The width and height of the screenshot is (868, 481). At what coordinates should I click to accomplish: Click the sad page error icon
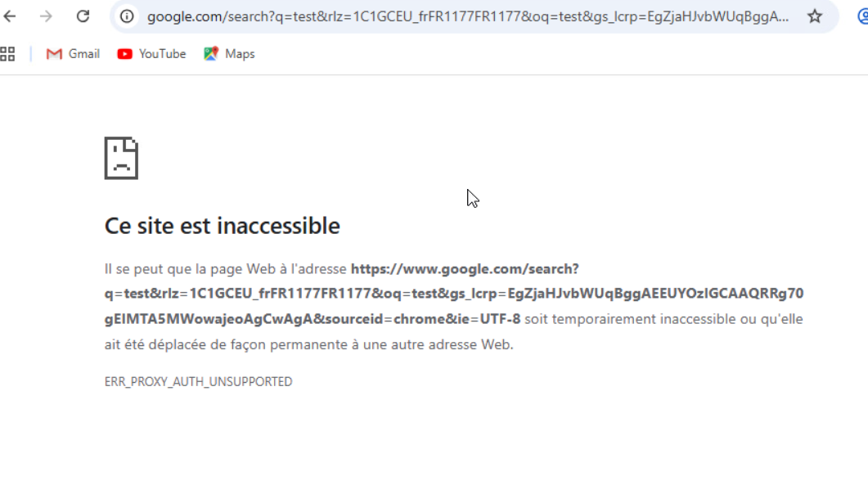pyautogui.click(x=121, y=158)
